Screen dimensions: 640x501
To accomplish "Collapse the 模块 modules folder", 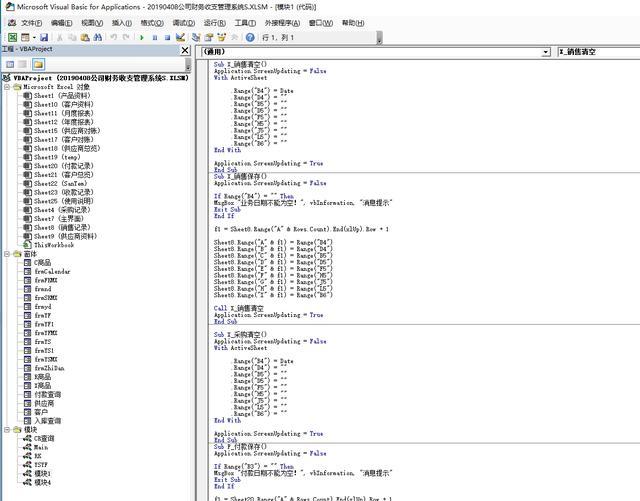I will (9, 429).
